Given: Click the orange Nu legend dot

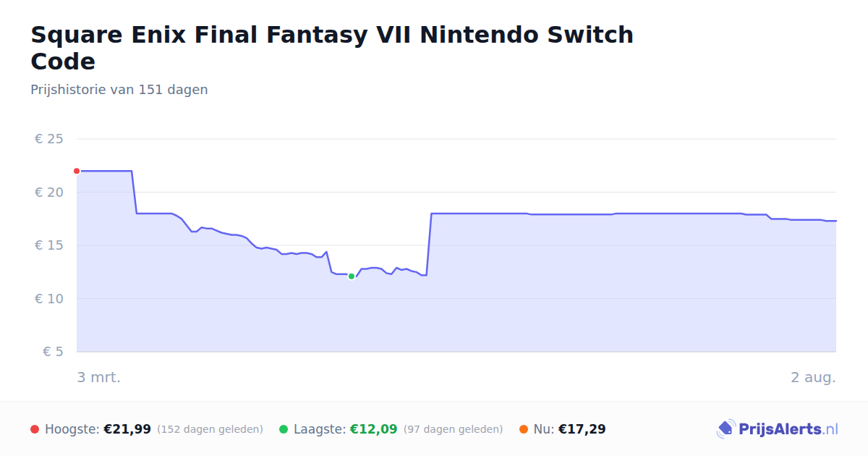Looking at the screenshot, I should (524, 429).
